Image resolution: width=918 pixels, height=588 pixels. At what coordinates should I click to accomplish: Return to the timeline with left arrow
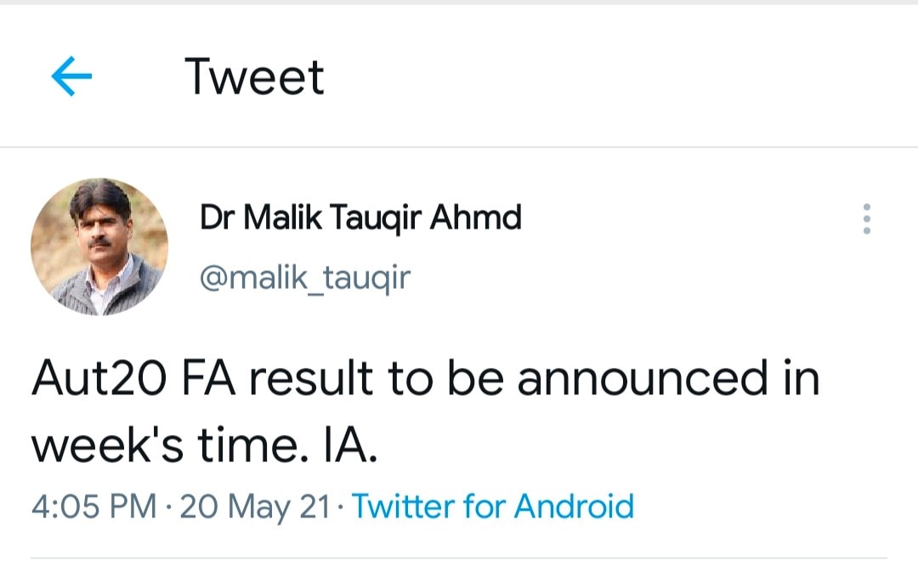(x=71, y=76)
